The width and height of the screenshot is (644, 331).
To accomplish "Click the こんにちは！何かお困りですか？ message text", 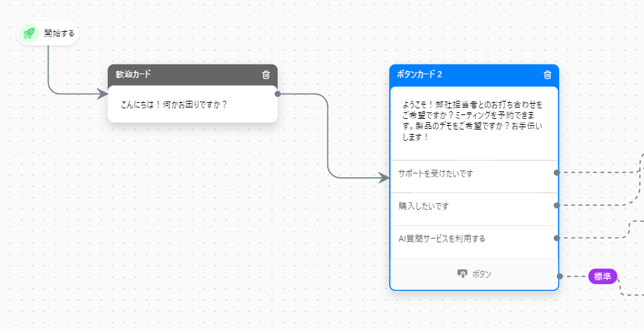I will tap(174, 105).
